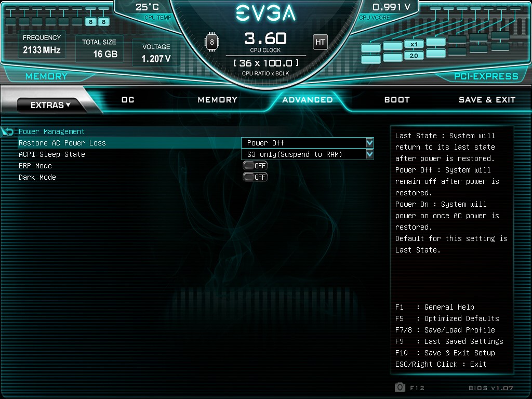Click the Power Management heading

point(51,131)
